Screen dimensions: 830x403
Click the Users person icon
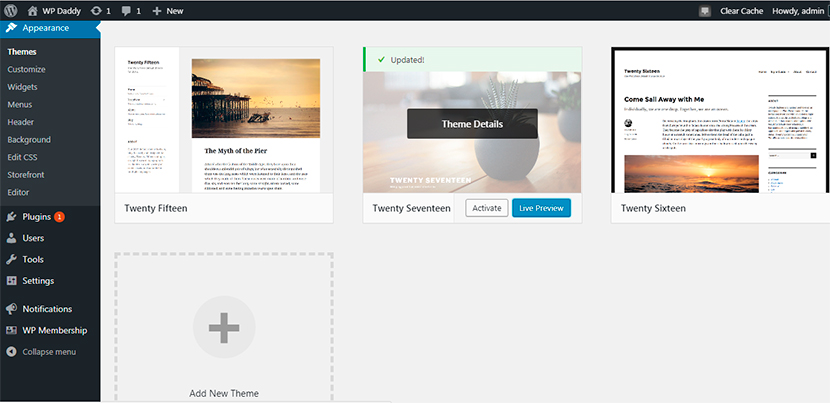pos(11,238)
